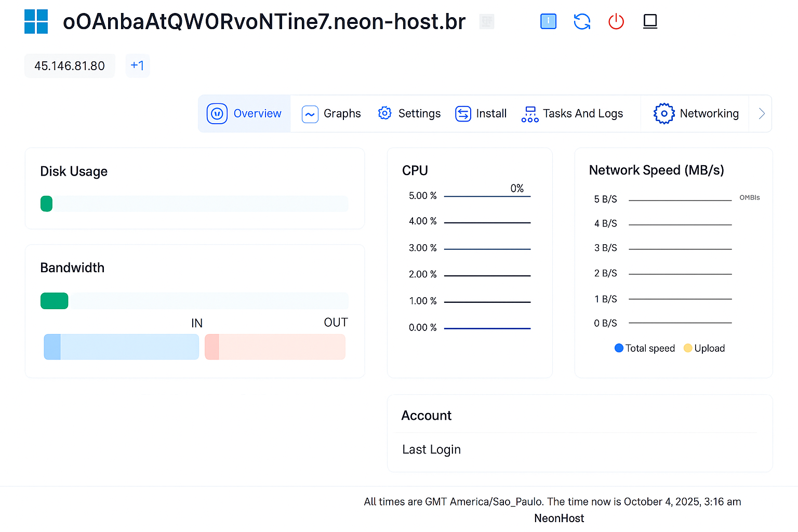This screenshot has height=532, width=798.
Task: Switch to the Graphs tab
Action: coord(331,113)
